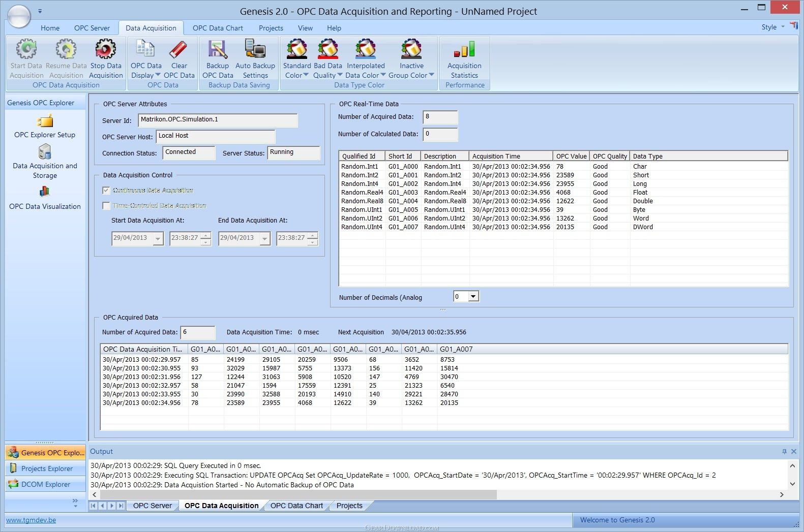Viewport: 804px width, 532px height.
Task: Expand the Interpolated Data Color dropdown arrow
Action: [x=383, y=75]
